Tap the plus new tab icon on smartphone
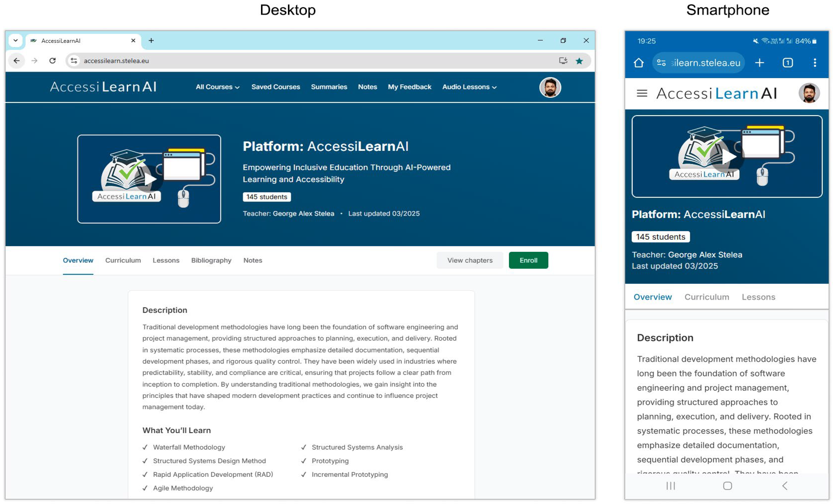 (x=759, y=63)
